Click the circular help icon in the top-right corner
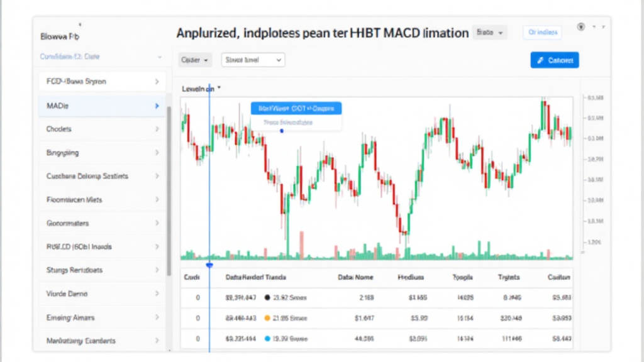644x362 pixels. click(579, 27)
